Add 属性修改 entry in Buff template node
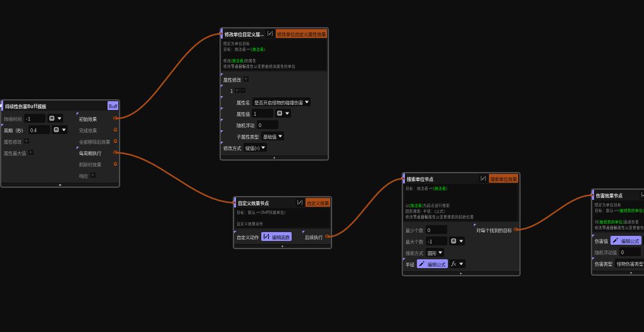 [x=27, y=141]
